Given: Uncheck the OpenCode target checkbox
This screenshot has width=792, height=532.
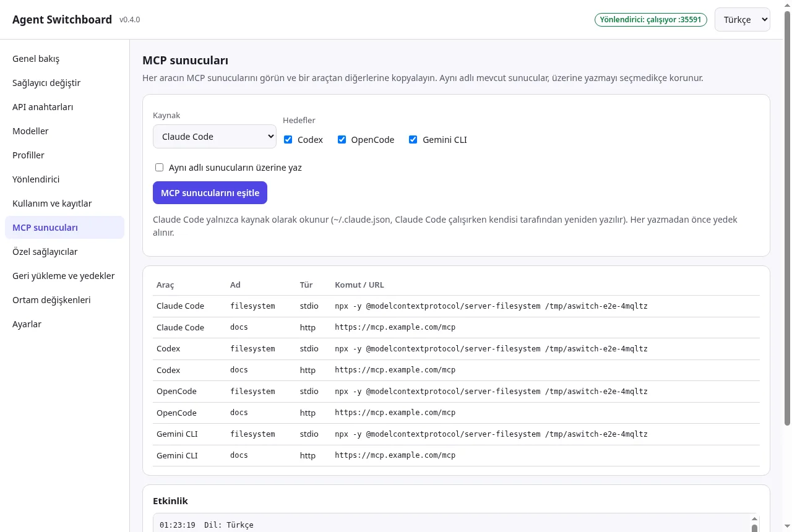Looking at the screenshot, I should click(342, 140).
